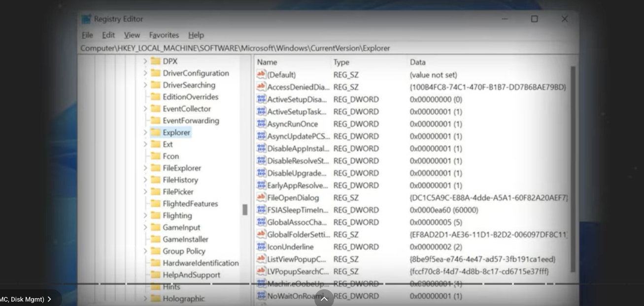
Task: Expand the Flighting key
Action: point(145,215)
